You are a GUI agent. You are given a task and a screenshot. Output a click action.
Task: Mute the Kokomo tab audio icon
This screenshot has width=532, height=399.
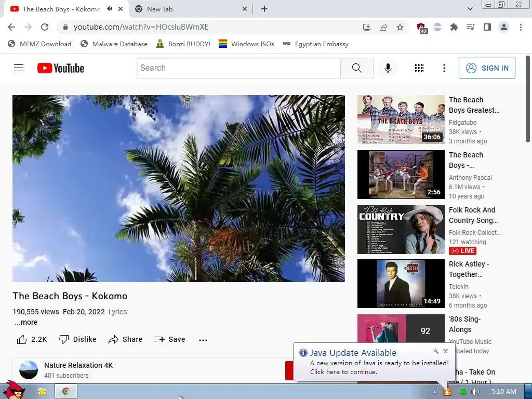(109, 9)
